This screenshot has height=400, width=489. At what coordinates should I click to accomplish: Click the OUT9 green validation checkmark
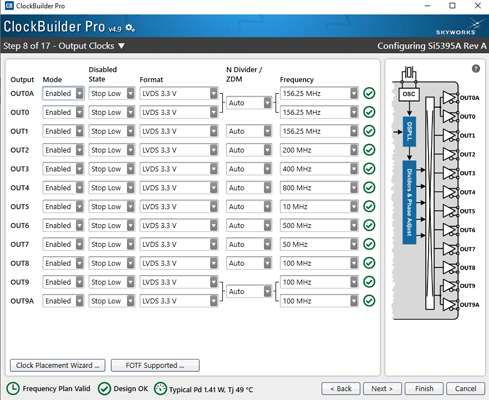(369, 282)
